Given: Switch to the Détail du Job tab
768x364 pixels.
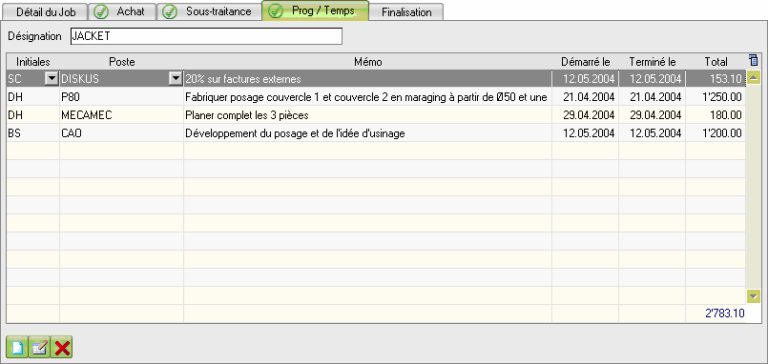Looking at the screenshot, I should point(46,12).
